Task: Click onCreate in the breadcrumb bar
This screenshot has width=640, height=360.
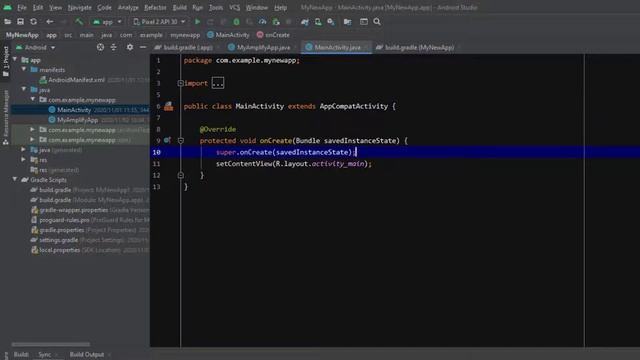Action: click(x=273, y=35)
